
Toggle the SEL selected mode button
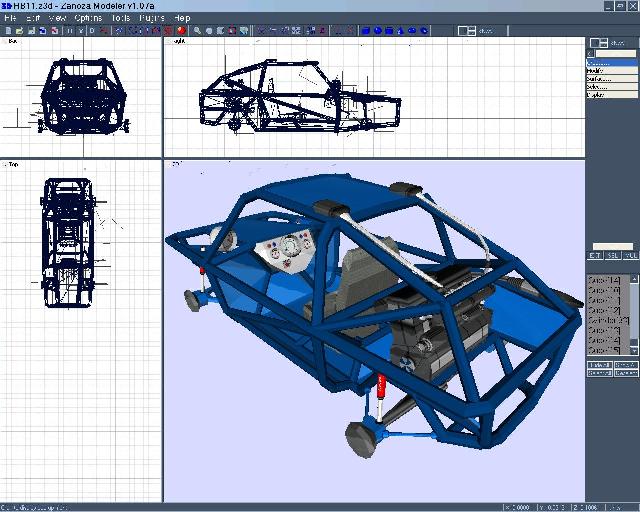click(613, 257)
